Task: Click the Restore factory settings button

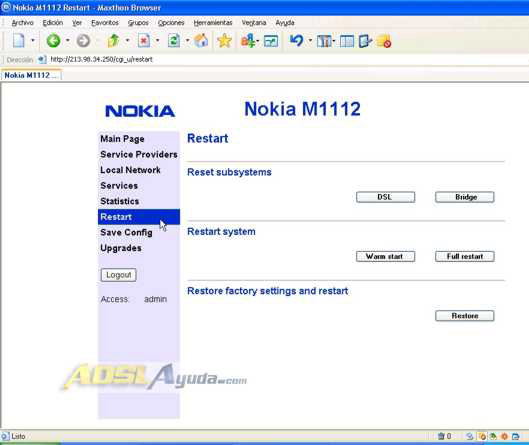Action: pos(465,316)
